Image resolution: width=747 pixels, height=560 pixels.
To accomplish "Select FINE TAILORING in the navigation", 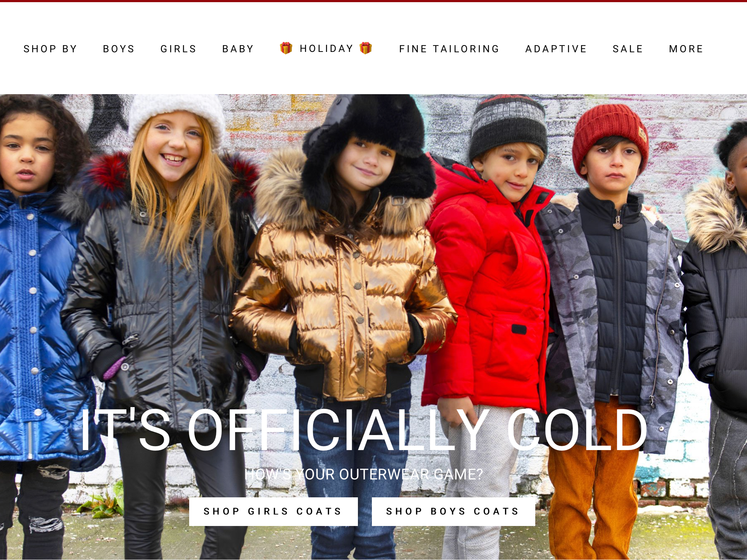I will 449,49.
